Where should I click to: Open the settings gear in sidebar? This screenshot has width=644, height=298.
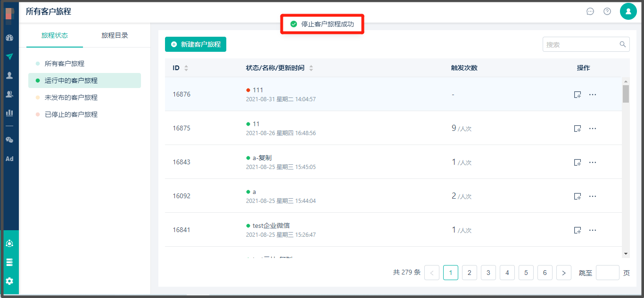[9, 281]
